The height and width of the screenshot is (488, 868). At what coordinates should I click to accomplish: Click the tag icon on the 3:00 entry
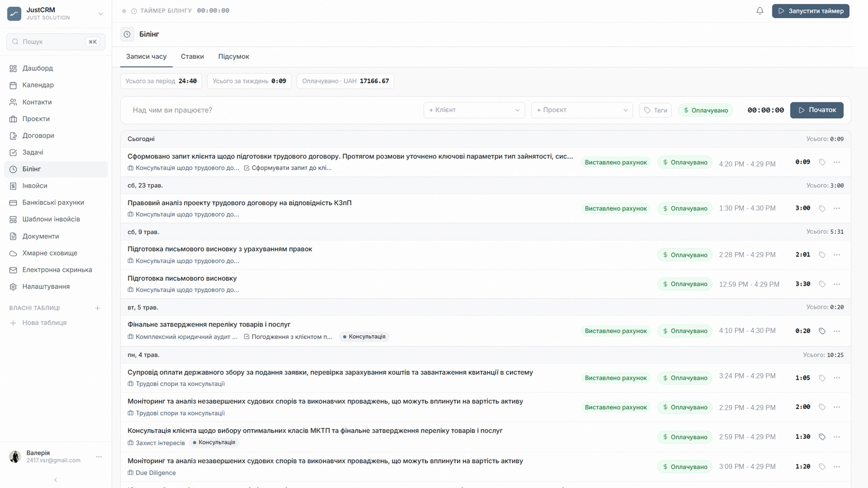[822, 208]
